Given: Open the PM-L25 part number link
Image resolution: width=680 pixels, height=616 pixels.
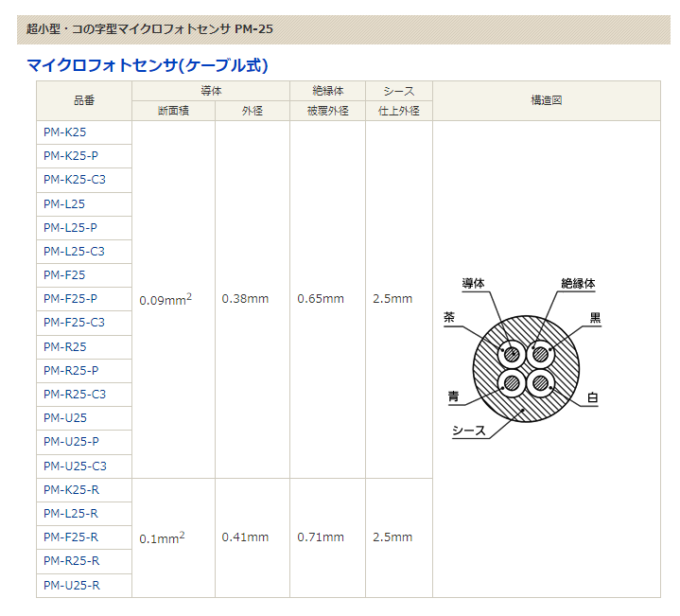Looking at the screenshot, I should click(63, 203).
